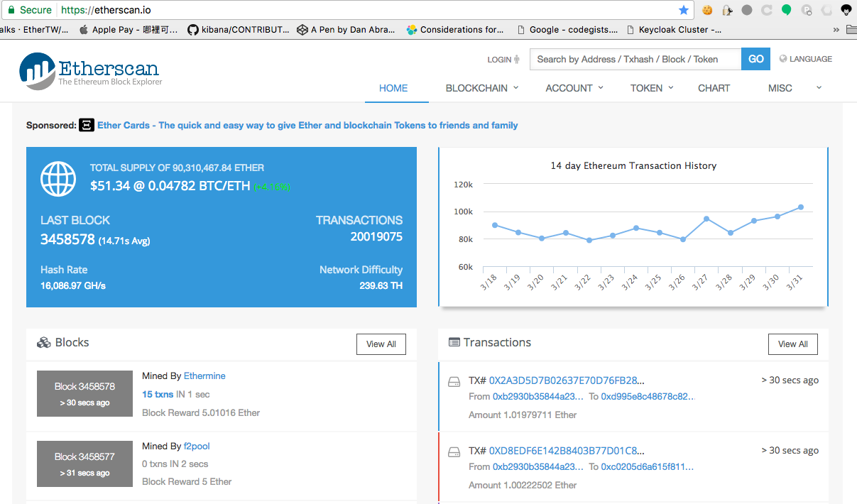Click the hash rate 16,086.97 GH/s

tap(73, 285)
